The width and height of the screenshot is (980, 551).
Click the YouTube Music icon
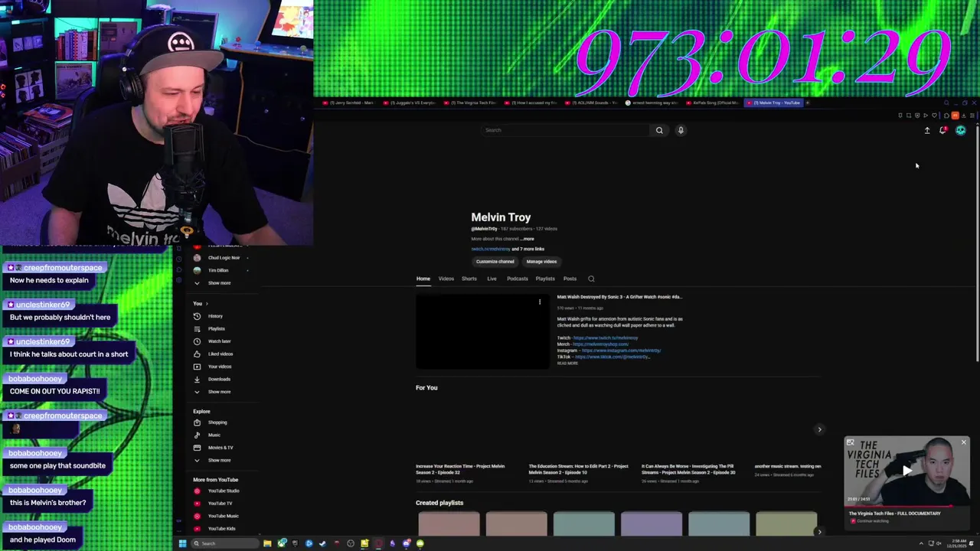pos(197,516)
